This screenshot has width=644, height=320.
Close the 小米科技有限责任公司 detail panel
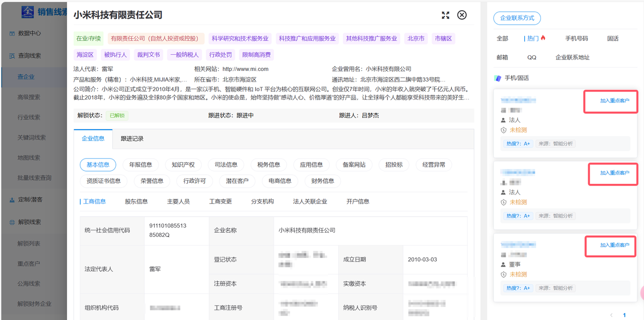click(x=462, y=15)
